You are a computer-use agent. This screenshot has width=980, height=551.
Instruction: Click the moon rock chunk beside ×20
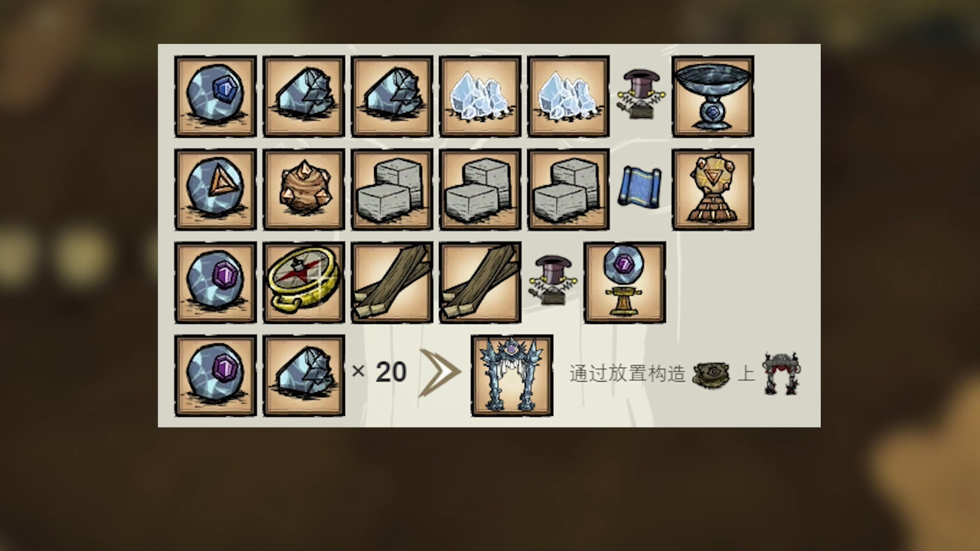coord(304,375)
